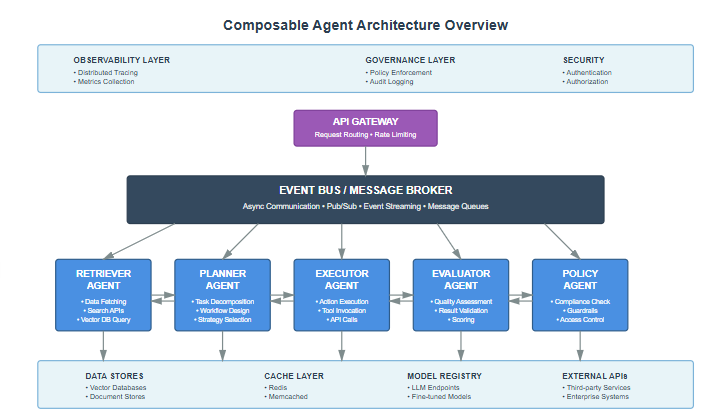Select the Cache Layer heading

click(x=294, y=376)
